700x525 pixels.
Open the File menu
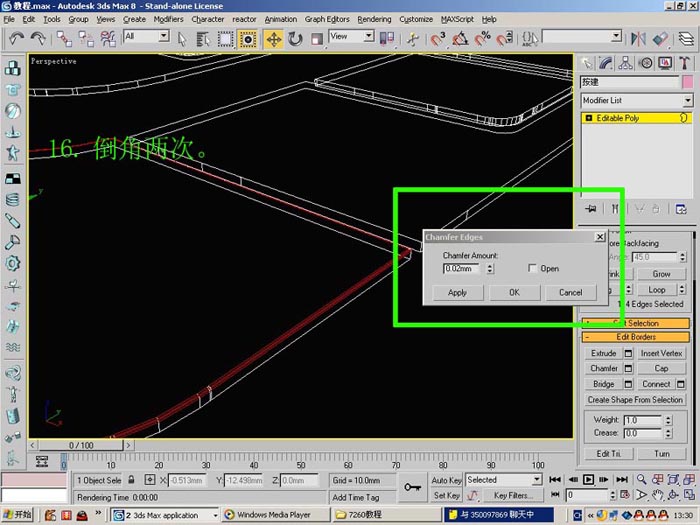[9, 20]
